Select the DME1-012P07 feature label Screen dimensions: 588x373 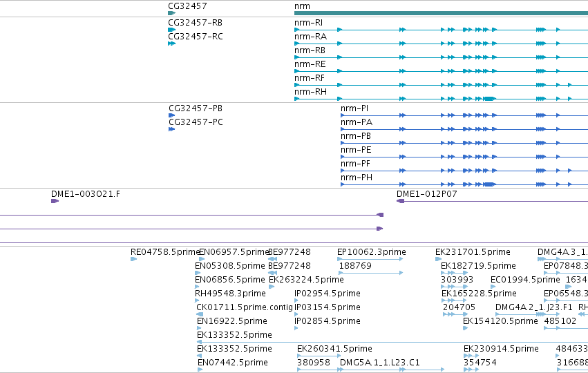[427, 194]
